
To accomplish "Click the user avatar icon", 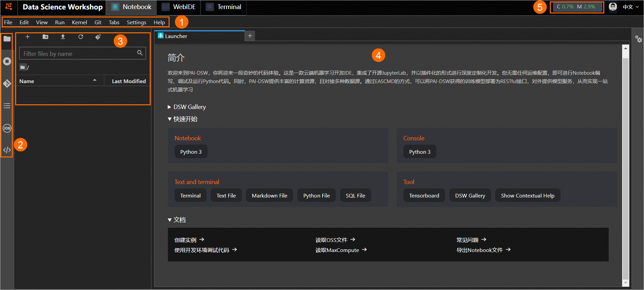I will [613, 7].
